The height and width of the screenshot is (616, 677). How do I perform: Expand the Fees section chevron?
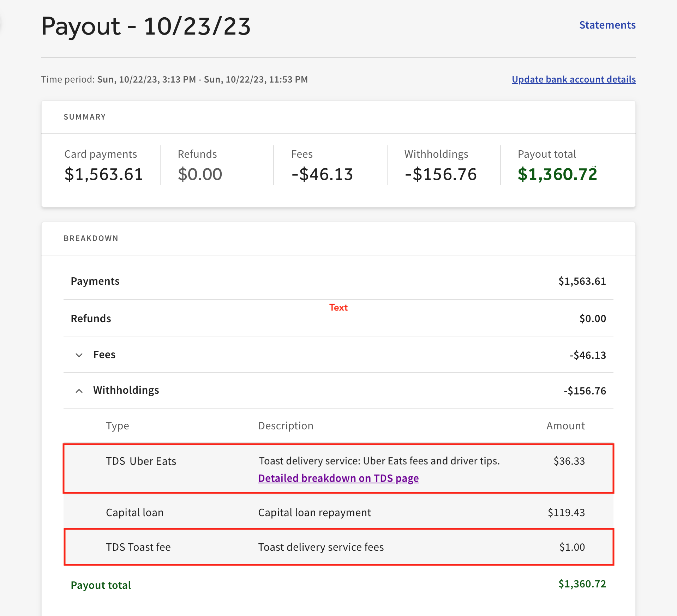[x=79, y=355]
